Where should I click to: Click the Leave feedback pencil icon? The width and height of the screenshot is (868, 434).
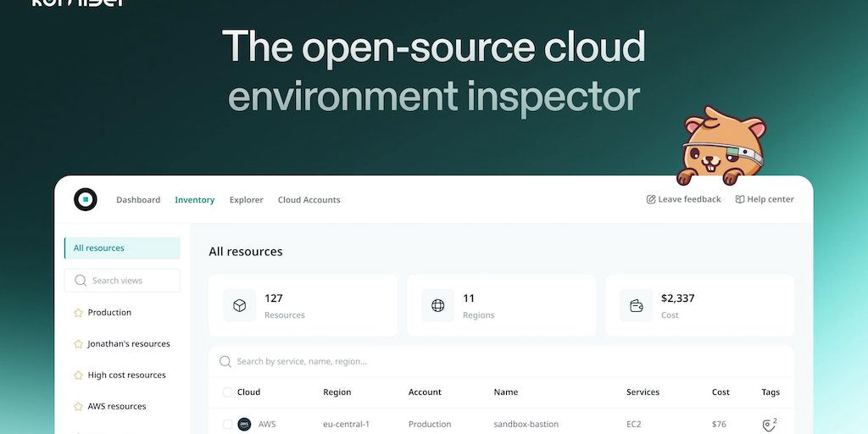click(x=651, y=199)
